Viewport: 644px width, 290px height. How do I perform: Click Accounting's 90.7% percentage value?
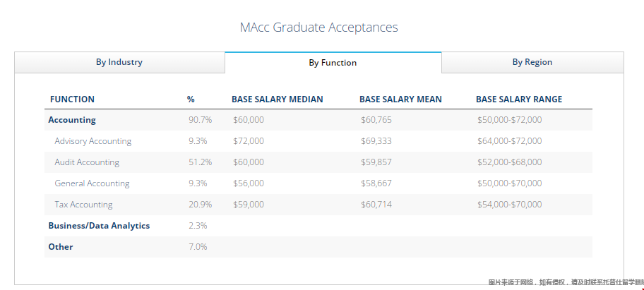click(x=200, y=120)
